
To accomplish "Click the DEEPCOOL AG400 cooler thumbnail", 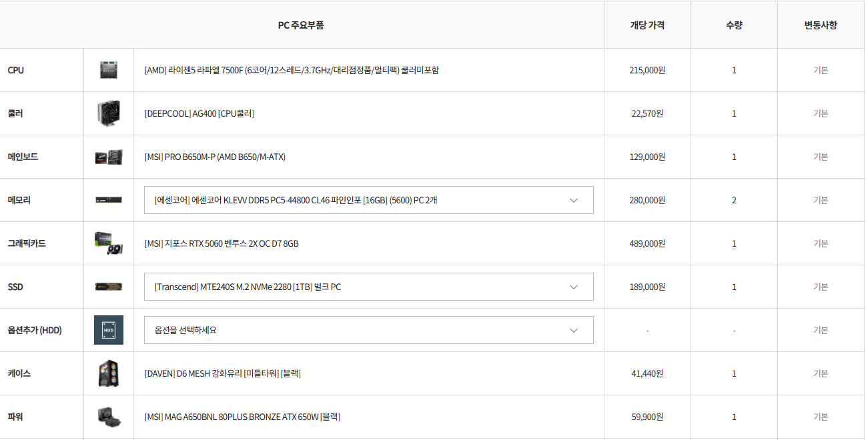I will pos(109,113).
